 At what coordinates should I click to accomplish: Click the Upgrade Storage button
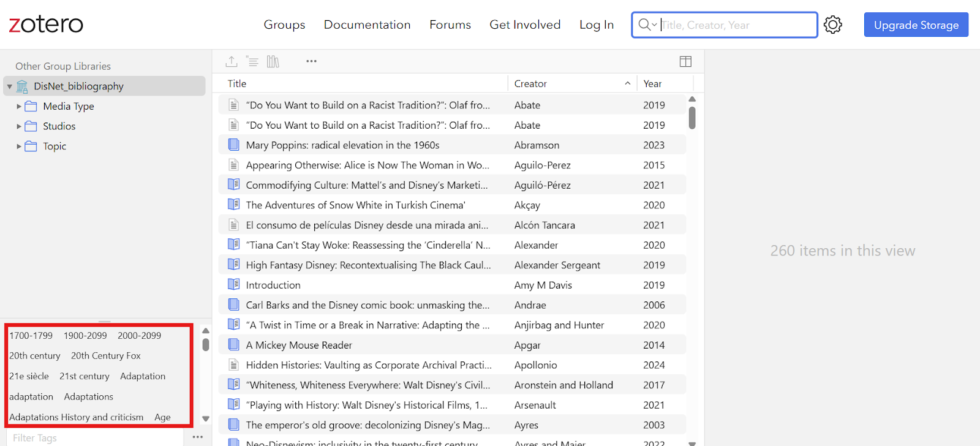pos(916,25)
